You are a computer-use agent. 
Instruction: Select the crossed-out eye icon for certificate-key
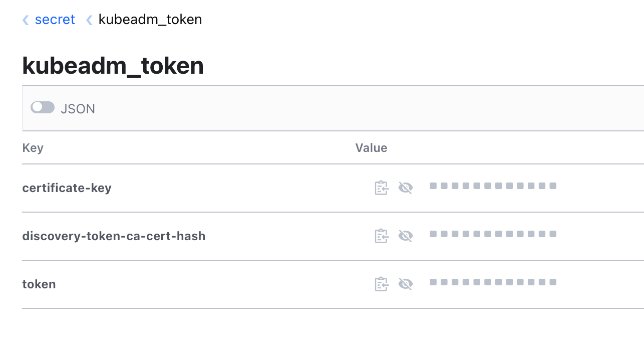406,188
